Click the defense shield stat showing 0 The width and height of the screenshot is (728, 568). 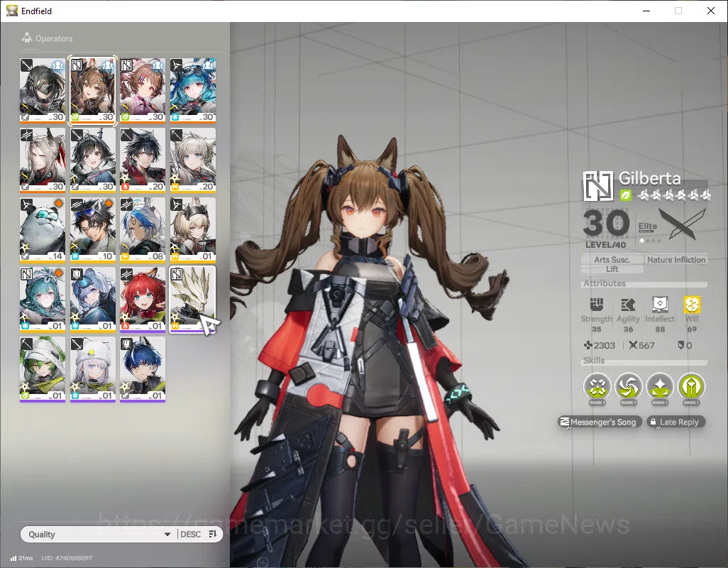685,346
